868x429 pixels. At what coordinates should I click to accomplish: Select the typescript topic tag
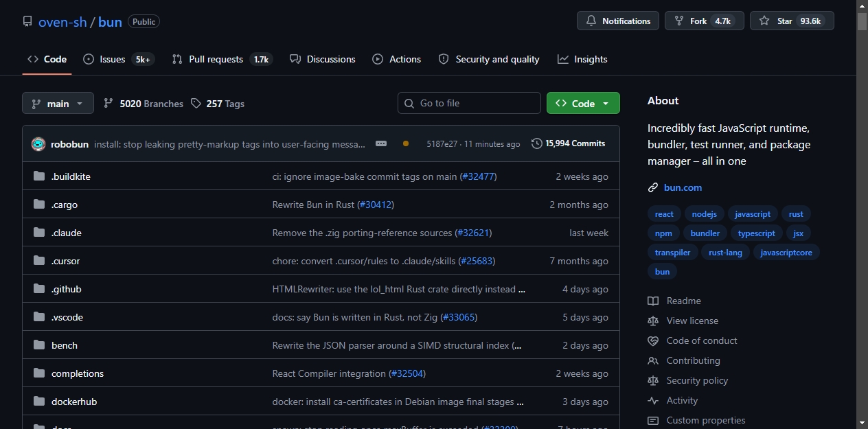(x=757, y=233)
